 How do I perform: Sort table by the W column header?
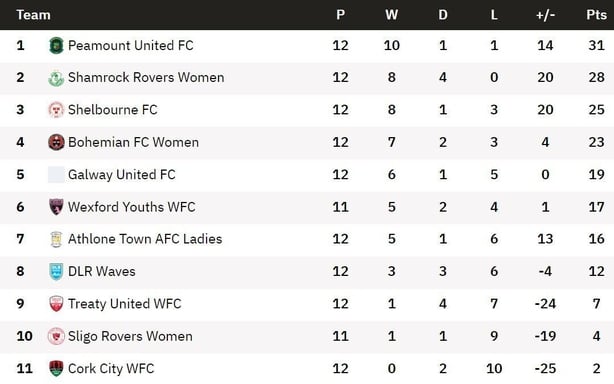point(392,15)
